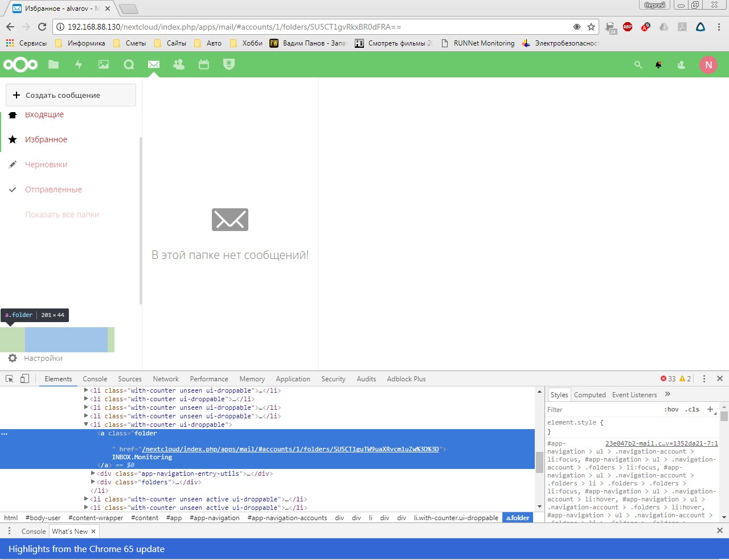Open the notifications bell icon
Viewport: 729px width, 560px height.
(659, 65)
